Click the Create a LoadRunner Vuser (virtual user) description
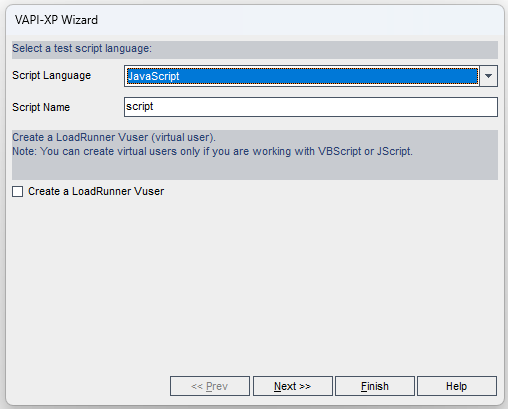 click(x=114, y=137)
